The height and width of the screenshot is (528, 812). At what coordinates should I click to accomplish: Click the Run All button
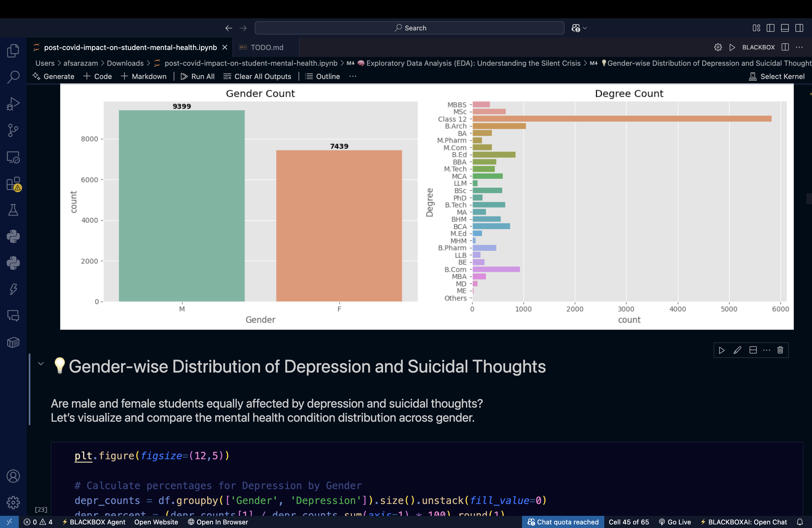click(197, 76)
